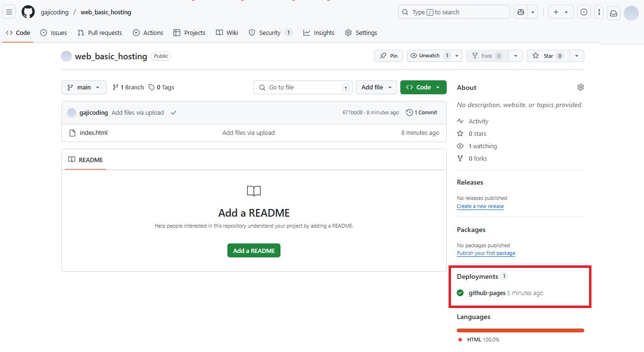Viewport: 644px width, 352px height.
Task: Open the create new plus dropdown
Action: [x=561, y=12]
